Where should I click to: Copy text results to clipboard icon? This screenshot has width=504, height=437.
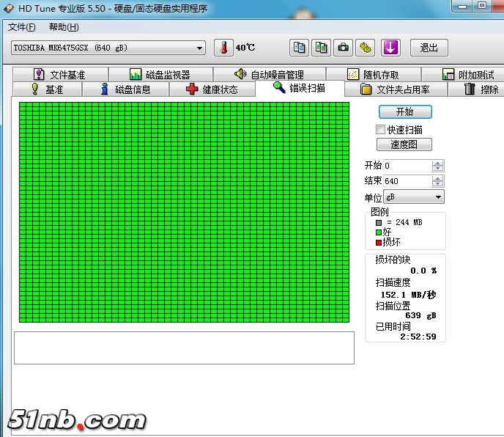click(299, 48)
